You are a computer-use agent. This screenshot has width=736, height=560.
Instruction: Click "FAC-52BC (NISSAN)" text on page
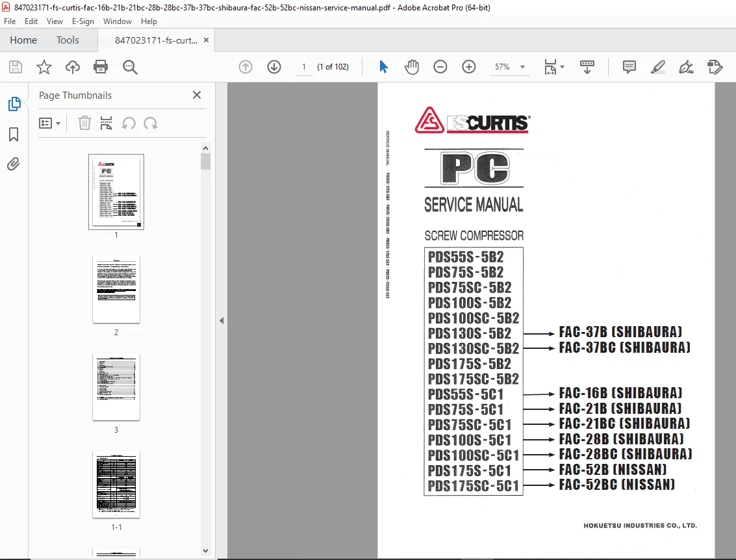[616, 485]
